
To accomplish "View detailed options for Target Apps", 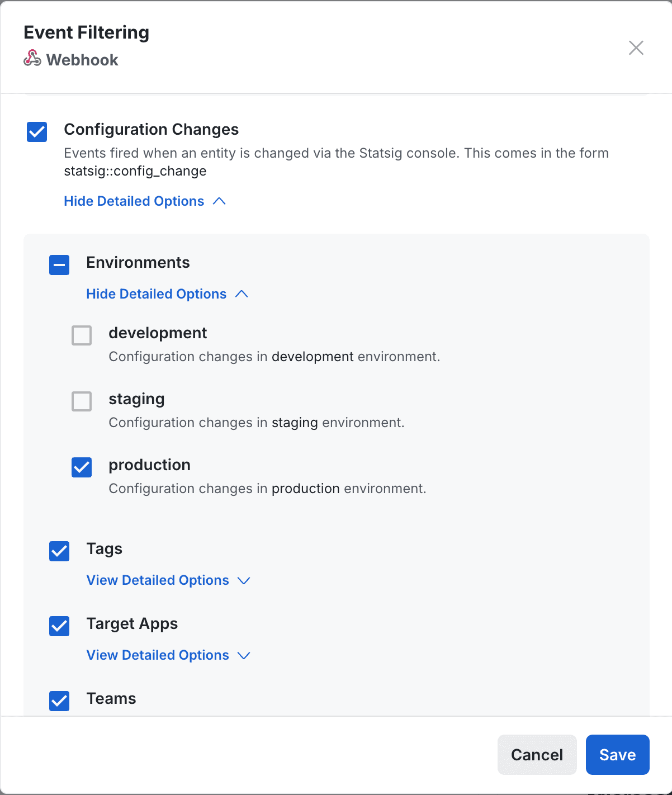I will coord(157,655).
